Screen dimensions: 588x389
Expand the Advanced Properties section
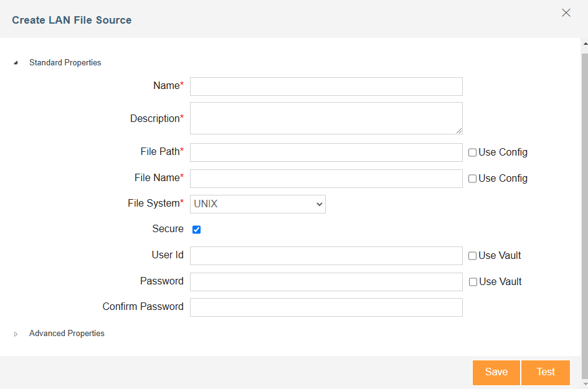(16, 334)
